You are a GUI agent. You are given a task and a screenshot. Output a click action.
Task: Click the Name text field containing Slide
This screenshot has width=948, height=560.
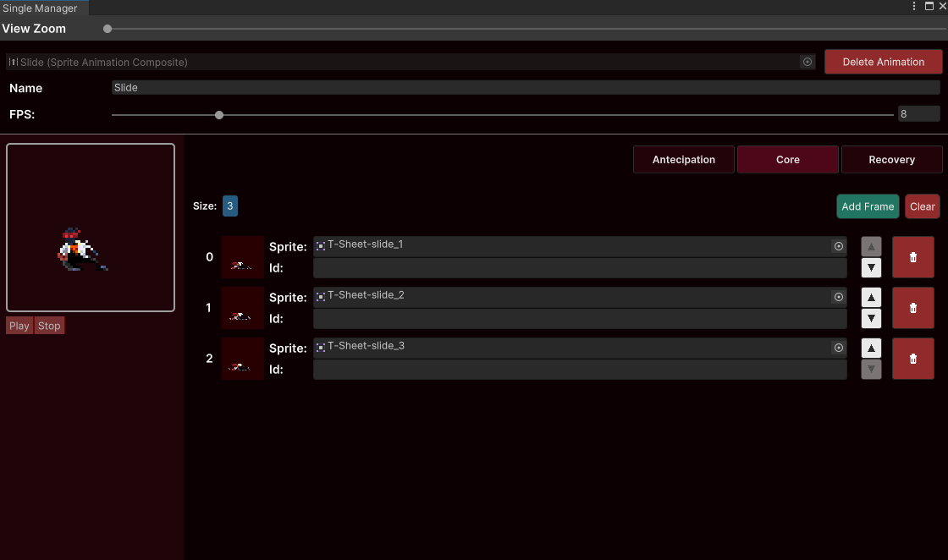(525, 88)
